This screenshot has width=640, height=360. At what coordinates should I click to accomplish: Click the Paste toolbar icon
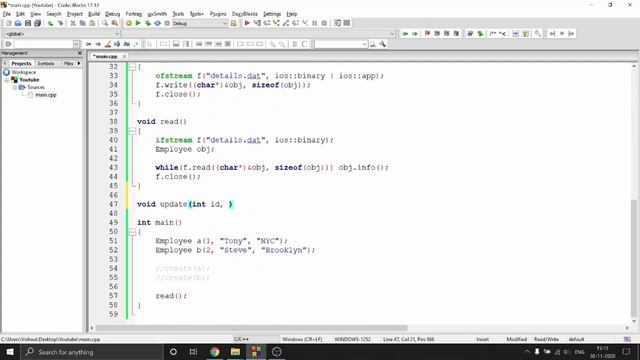coord(92,23)
